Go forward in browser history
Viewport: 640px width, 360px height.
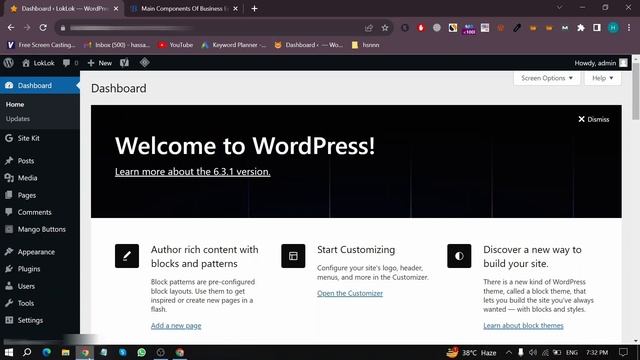27,28
